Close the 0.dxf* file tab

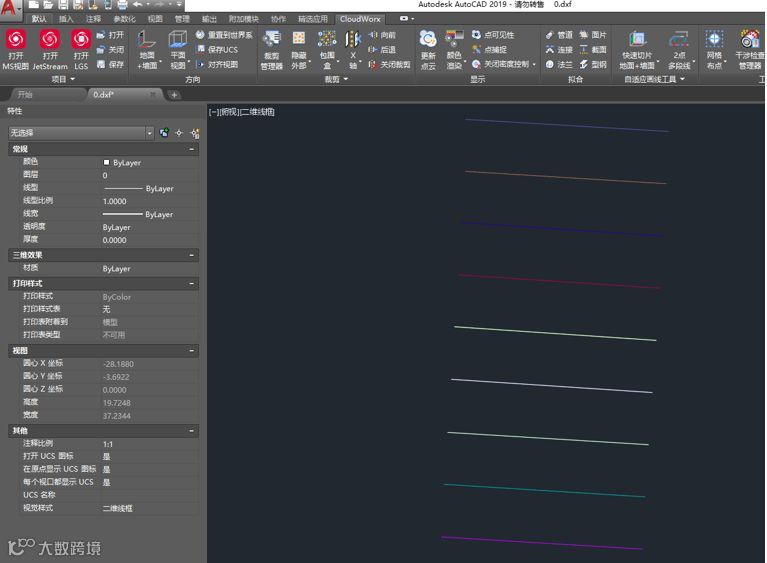[153, 94]
